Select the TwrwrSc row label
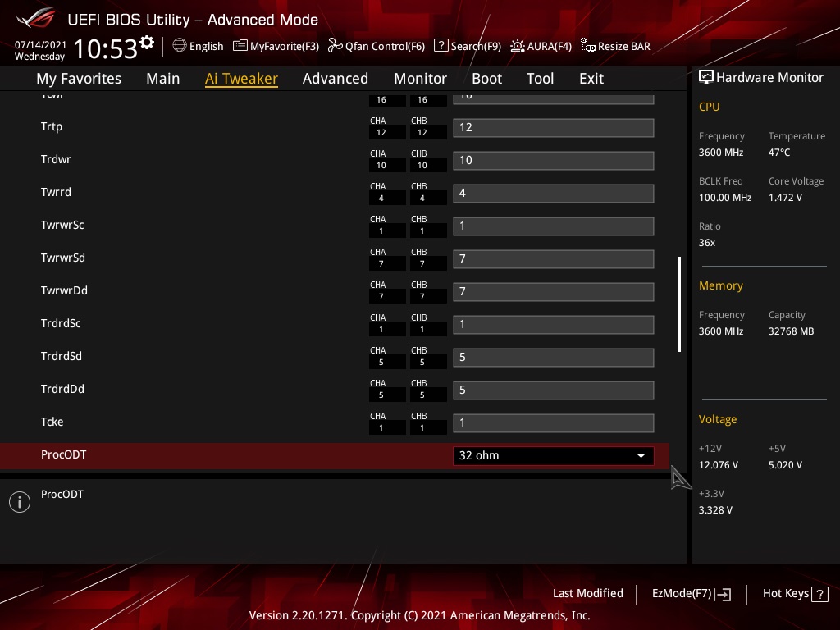 (x=62, y=225)
